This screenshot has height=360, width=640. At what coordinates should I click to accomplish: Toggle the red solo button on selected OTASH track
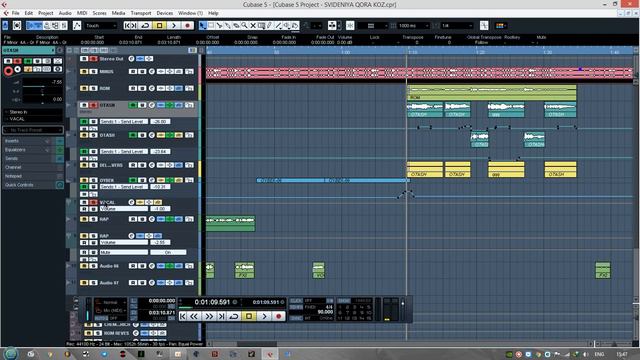coord(93,105)
